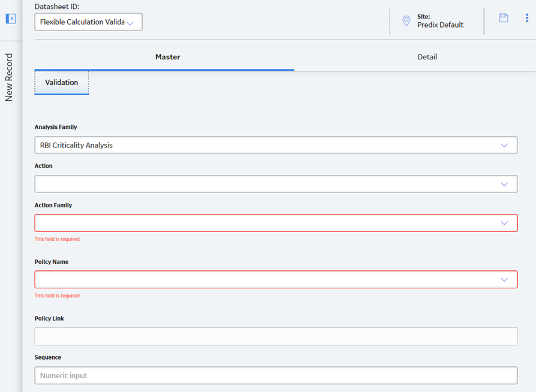Focus the Sequence numeric input field

click(276, 375)
